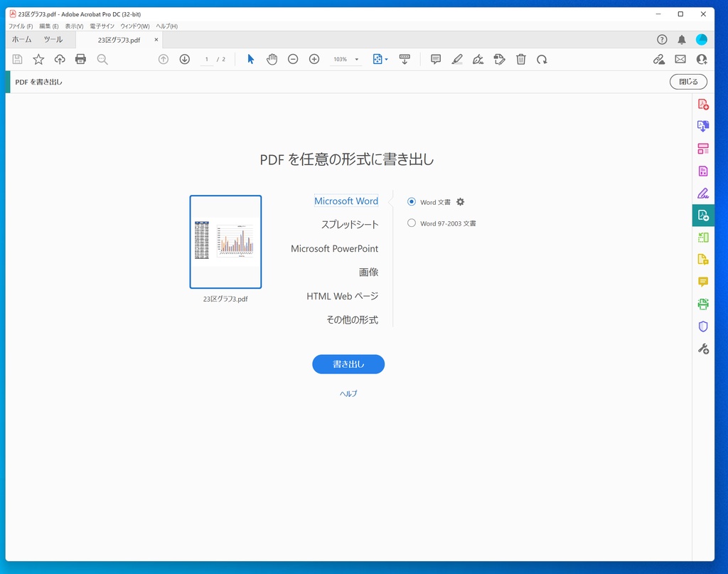Click the email envelope icon
The width and height of the screenshot is (728, 574).
click(680, 60)
